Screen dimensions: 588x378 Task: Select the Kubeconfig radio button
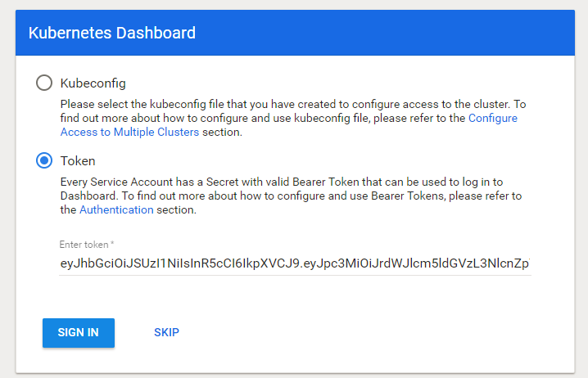44,83
